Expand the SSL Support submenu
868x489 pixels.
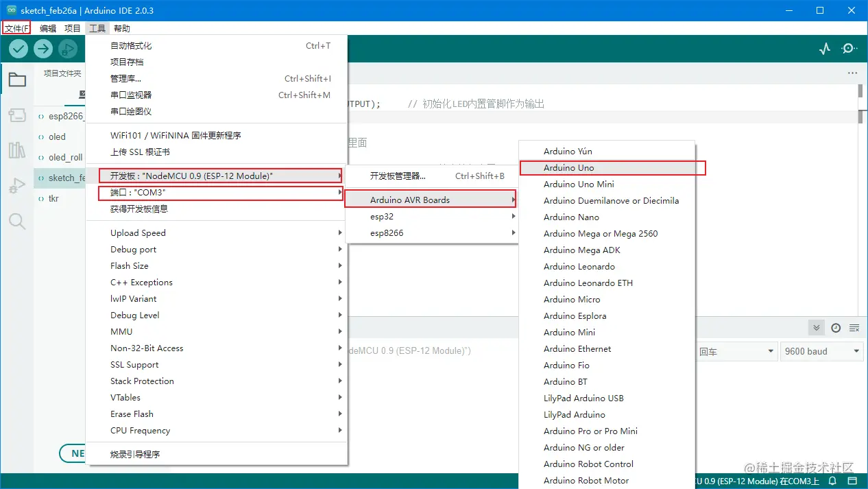click(217, 365)
